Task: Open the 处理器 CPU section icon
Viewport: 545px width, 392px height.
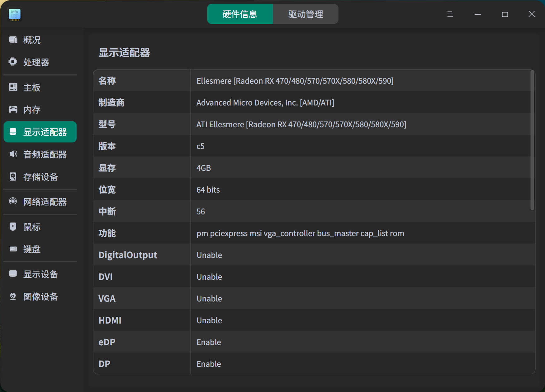Action: point(12,62)
